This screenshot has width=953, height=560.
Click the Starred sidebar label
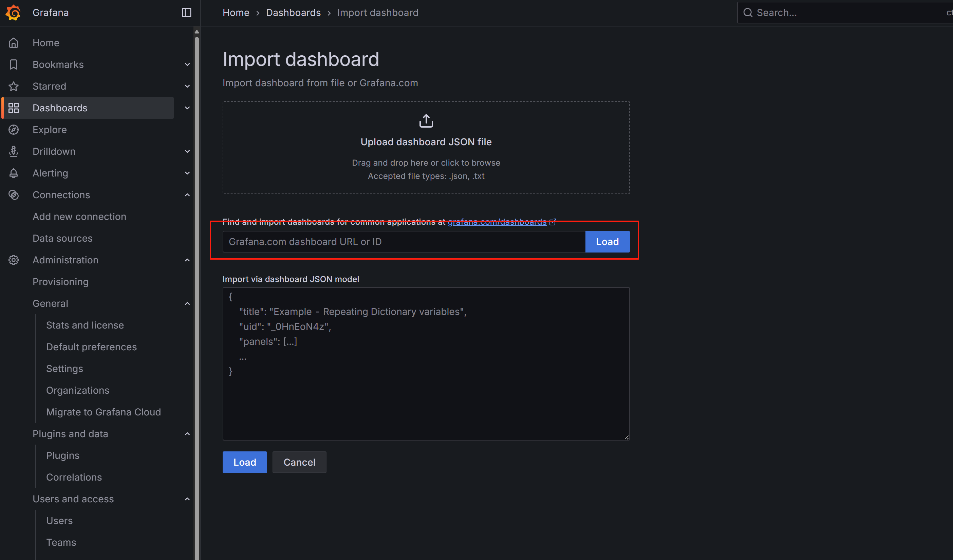click(x=50, y=86)
